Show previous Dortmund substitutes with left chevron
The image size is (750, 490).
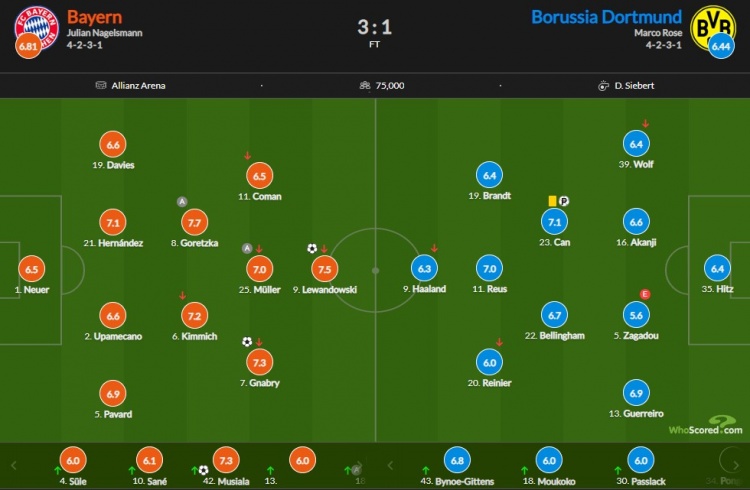390,465
